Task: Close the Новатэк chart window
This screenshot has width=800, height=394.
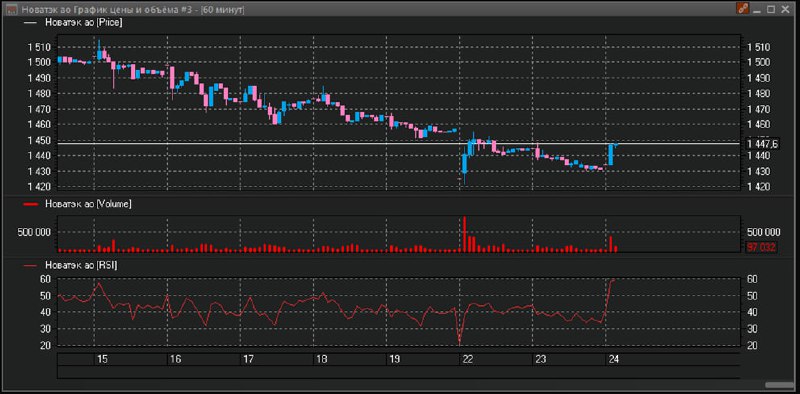Action: click(784, 9)
